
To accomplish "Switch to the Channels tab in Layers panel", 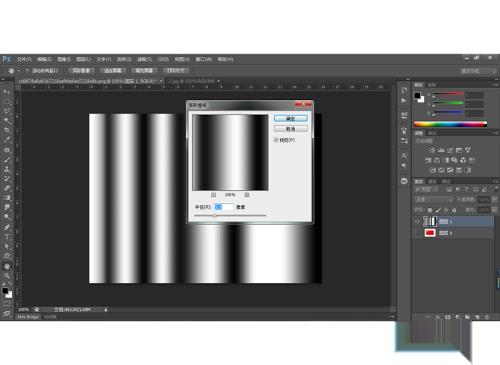I will coord(432,181).
